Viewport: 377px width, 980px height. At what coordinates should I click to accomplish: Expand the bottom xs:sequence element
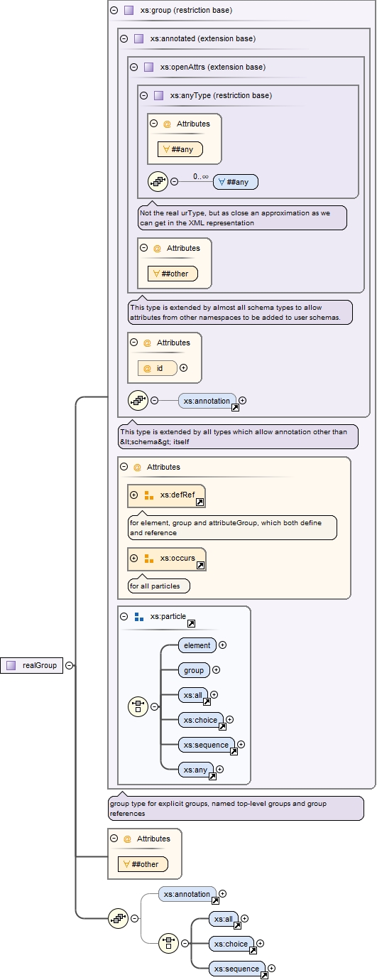(x=271, y=968)
